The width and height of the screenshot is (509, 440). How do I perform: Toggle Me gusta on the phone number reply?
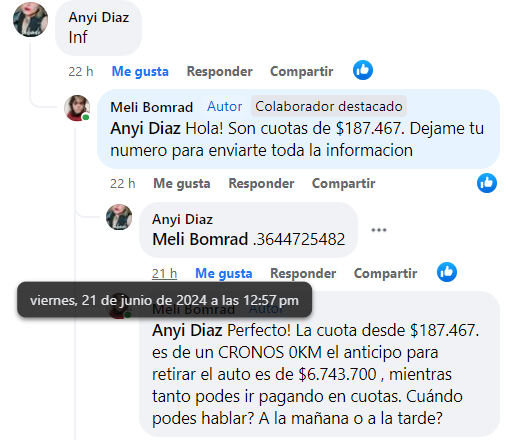point(224,273)
